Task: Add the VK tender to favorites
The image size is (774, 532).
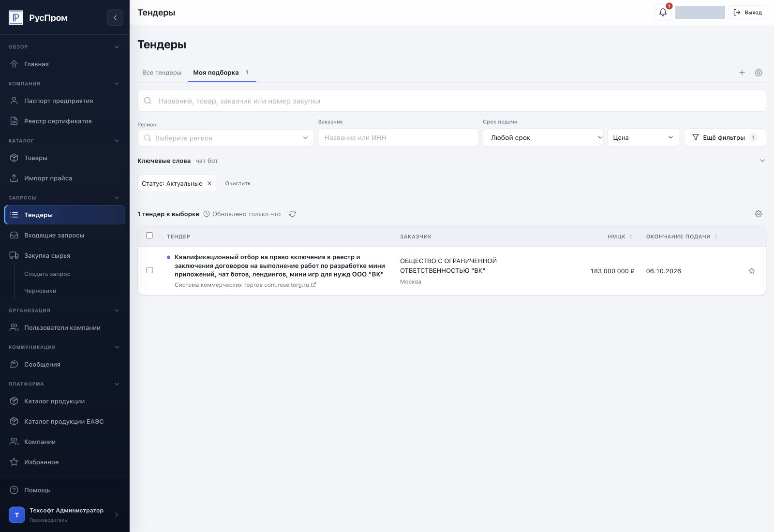Action: 752,271
